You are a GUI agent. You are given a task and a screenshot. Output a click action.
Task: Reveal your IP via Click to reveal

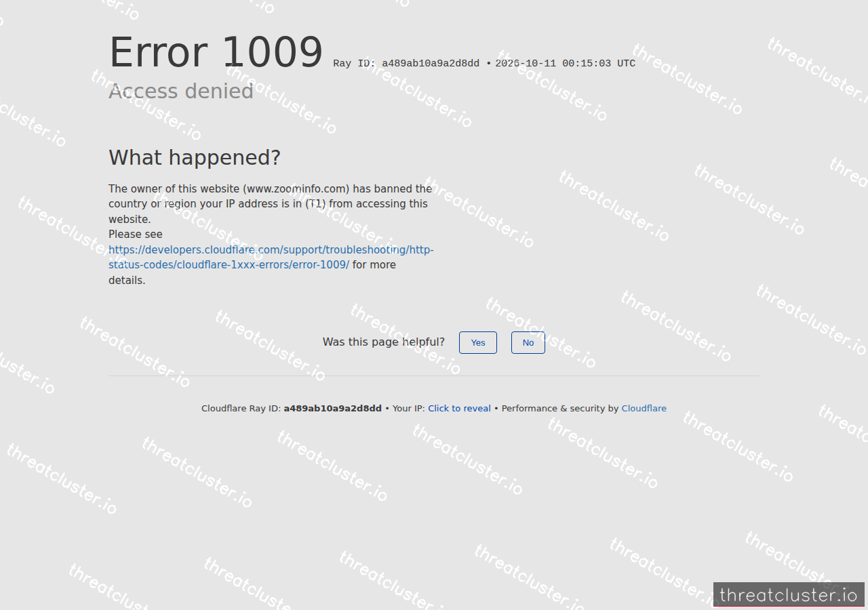[459, 408]
